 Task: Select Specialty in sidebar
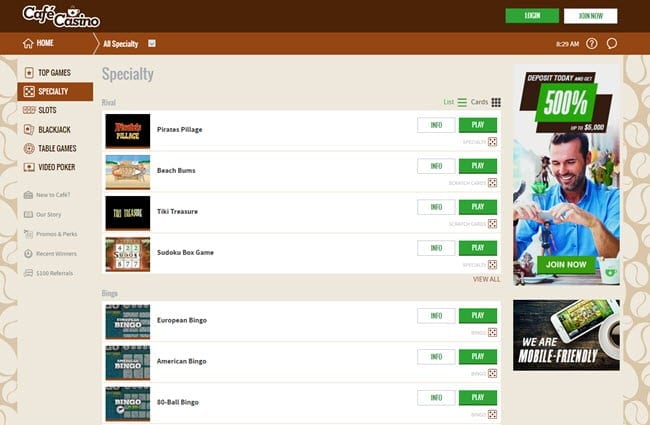55,92
